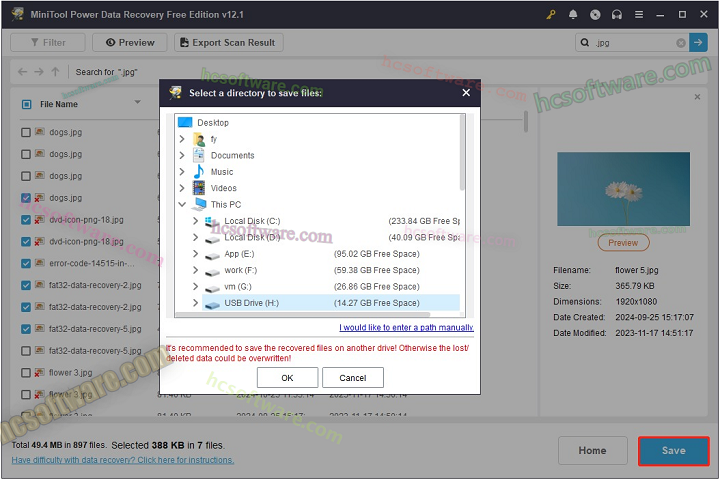Expand the fy folder node
The image size is (720, 480).
[x=182, y=139]
